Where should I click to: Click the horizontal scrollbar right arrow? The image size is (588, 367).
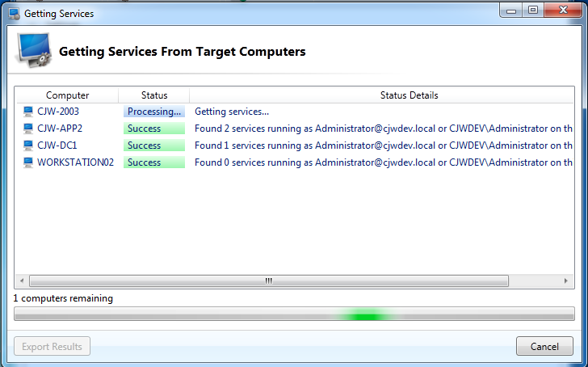tap(566, 281)
